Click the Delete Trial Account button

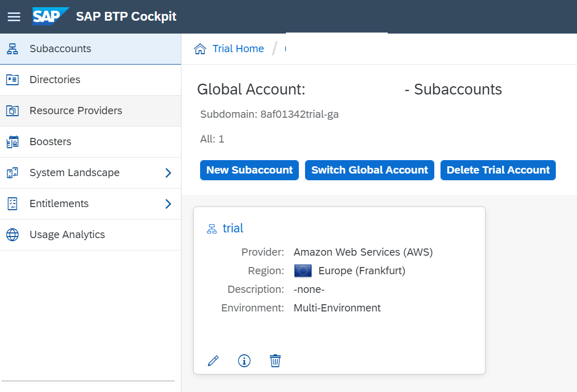497,169
